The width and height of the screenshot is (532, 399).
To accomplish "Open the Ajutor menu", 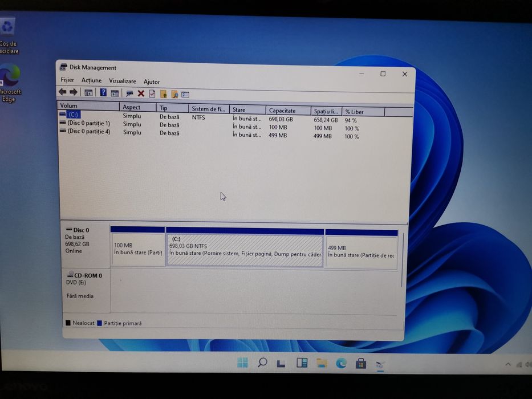I will click(151, 82).
